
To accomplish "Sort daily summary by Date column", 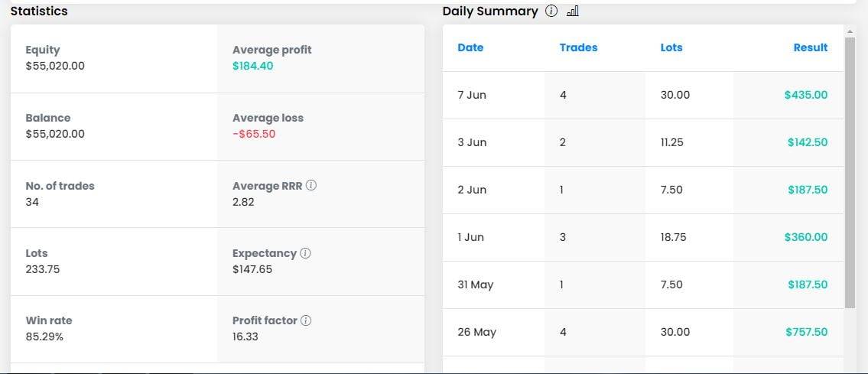I will pyautogui.click(x=470, y=47).
